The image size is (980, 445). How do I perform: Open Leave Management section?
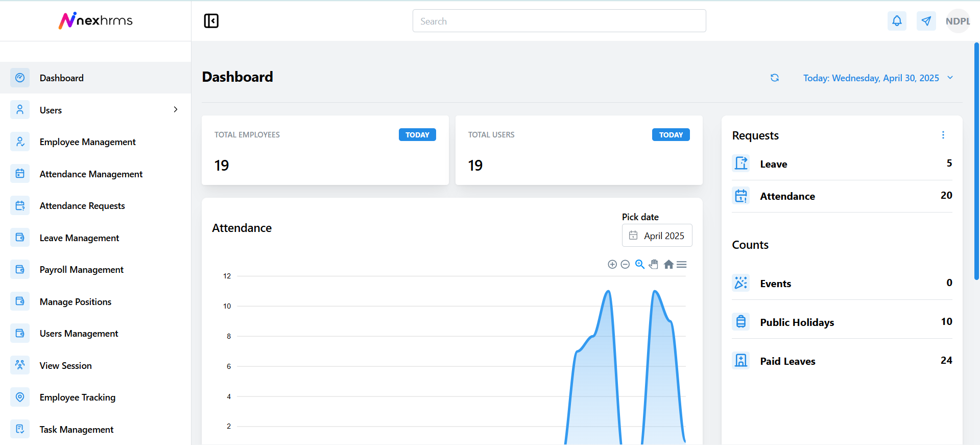(95, 238)
